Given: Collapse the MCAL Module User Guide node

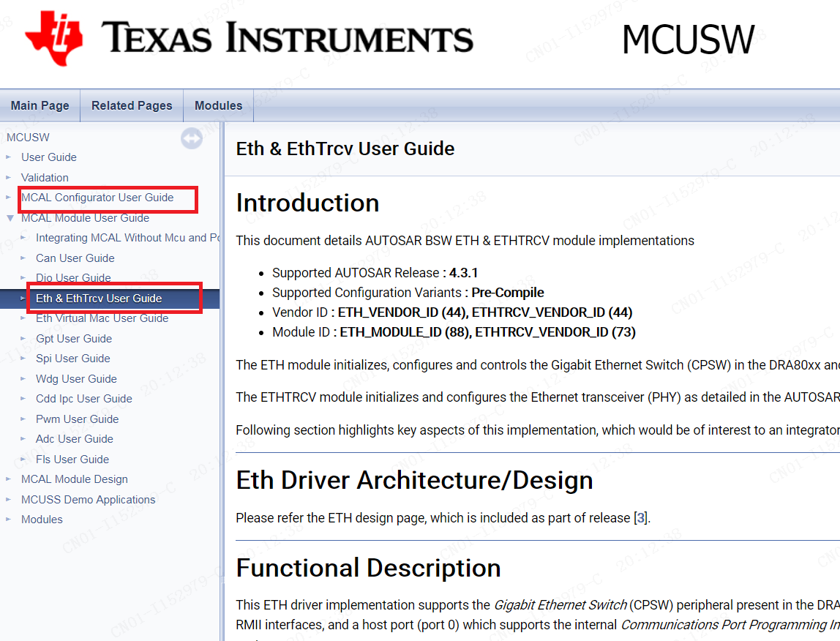Looking at the screenshot, I should (x=9, y=217).
